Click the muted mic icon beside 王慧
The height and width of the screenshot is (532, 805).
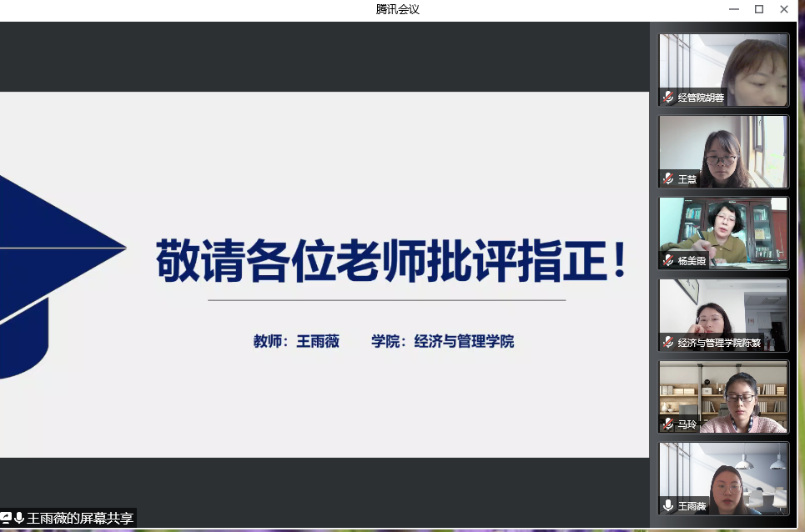point(668,179)
